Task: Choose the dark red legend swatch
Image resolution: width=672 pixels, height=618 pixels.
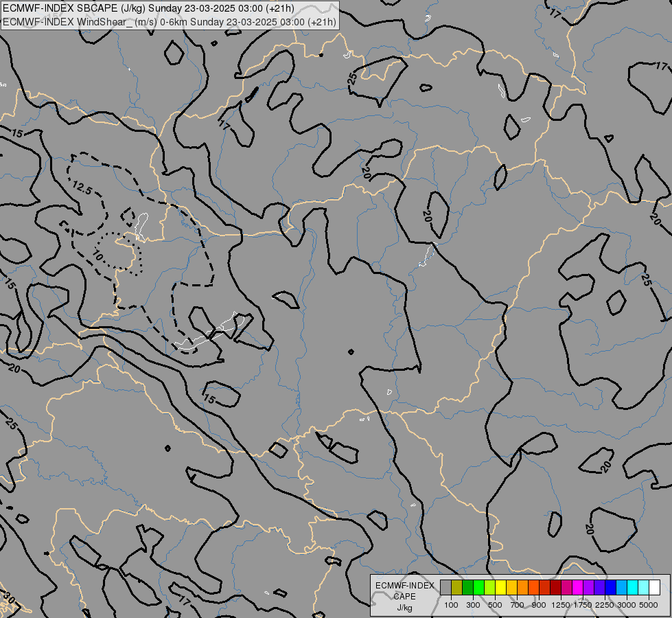Action: point(555,587)
